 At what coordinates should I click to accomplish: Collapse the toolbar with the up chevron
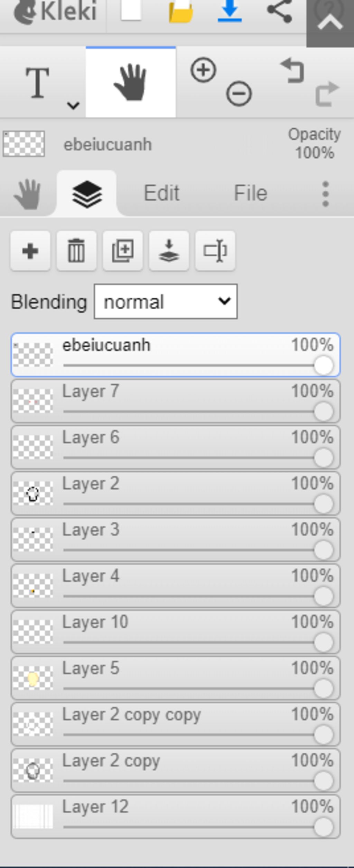[x=330, y=23]
